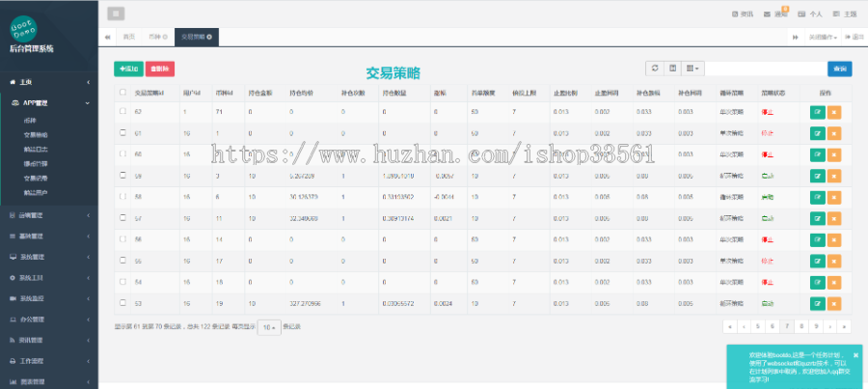The width and height of the screenshot is (868, 389).
Task: Open the 个人 menu in top bar
Action: point(809,14)
